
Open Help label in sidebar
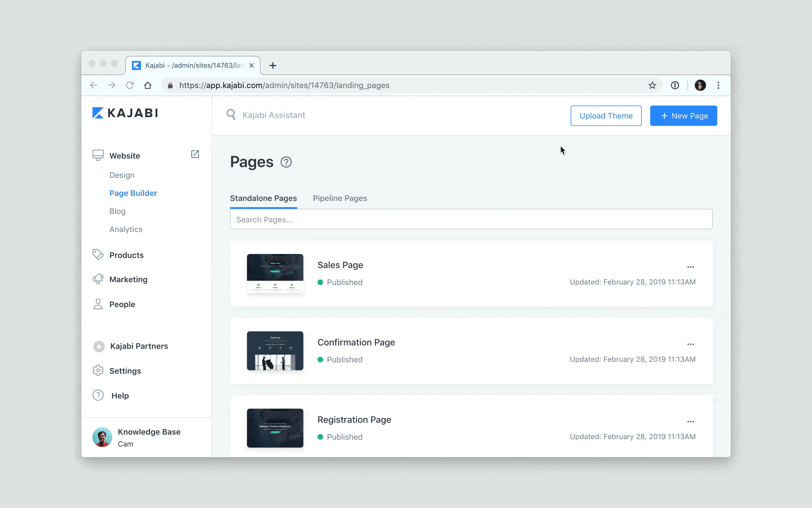[x=120, y=395]
